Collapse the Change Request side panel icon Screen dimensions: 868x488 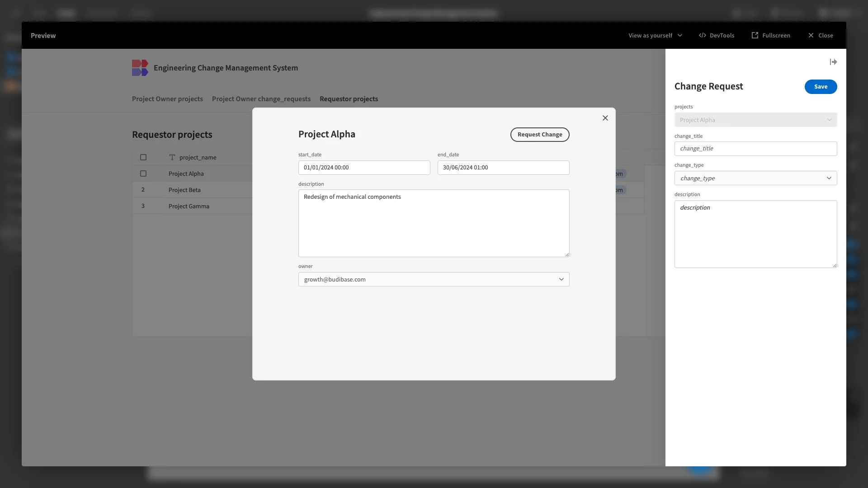click(833, 62)
